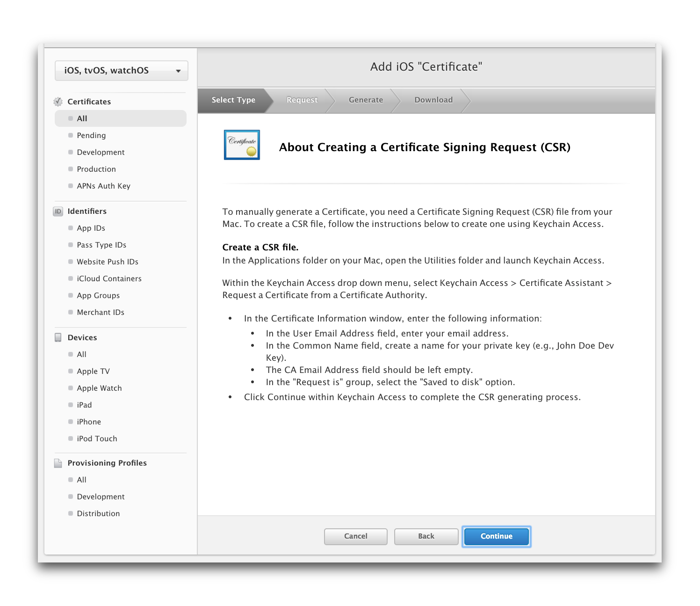This screenshot has width=700, height=606.
Task: Select the Download step
Action: tap(433, 100)
